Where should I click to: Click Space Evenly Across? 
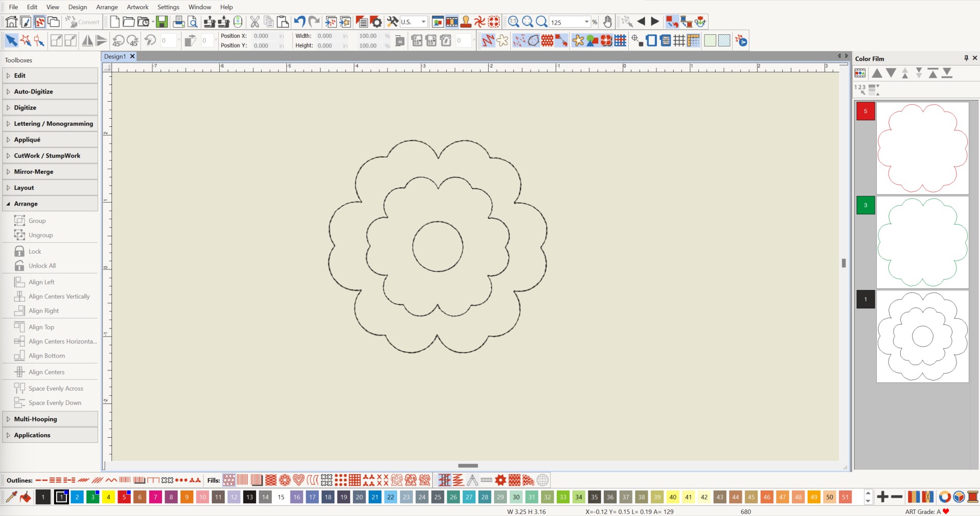coord(56,388)
